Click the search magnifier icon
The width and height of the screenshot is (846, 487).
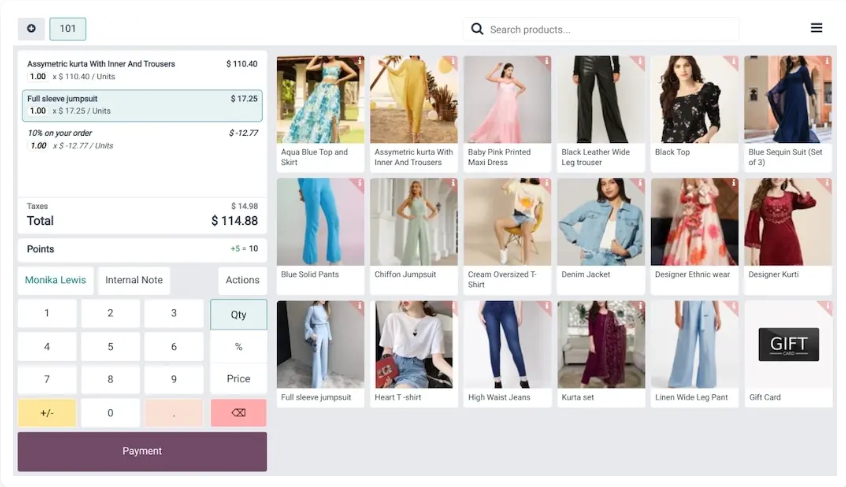pyautogui.click(x=477, y=29)
